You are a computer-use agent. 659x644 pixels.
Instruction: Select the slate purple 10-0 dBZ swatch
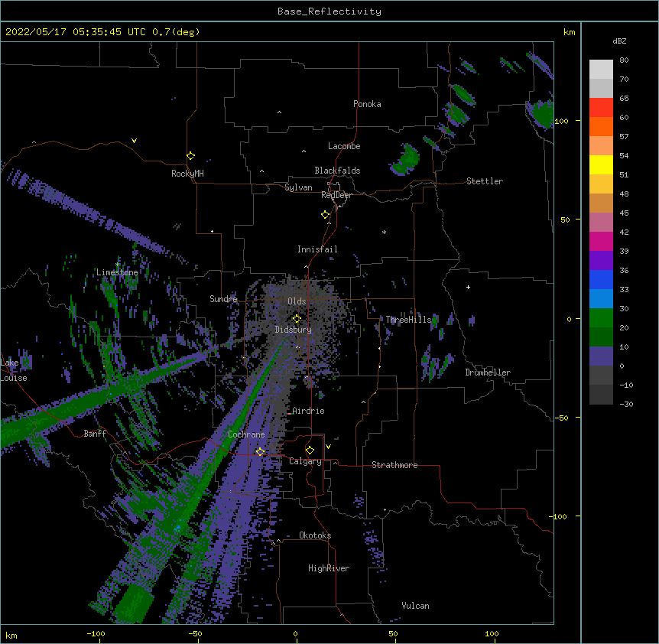coord(601,356)
